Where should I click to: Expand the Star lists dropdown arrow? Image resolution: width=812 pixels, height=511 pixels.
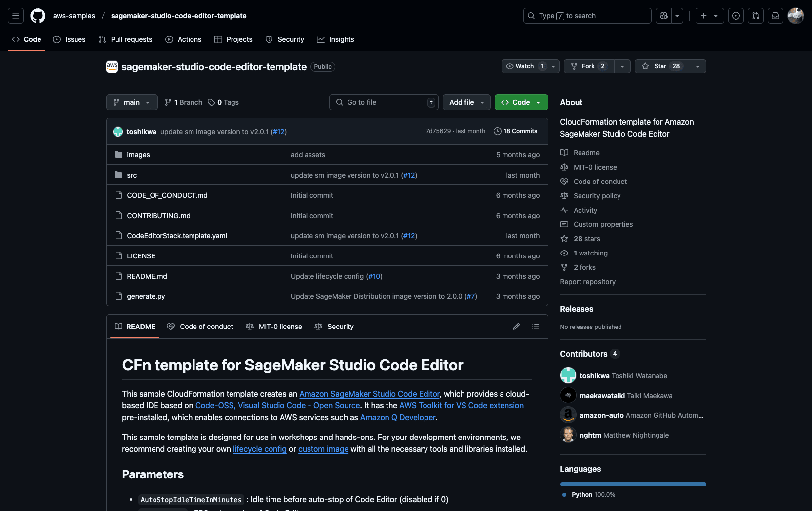tap(698, 66)
